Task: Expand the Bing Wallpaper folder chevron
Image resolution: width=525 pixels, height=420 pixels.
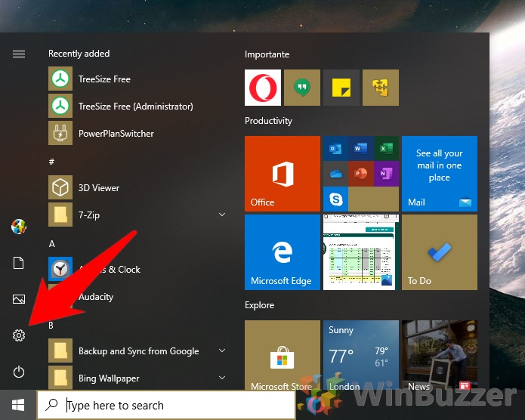Action: (222, 378)
